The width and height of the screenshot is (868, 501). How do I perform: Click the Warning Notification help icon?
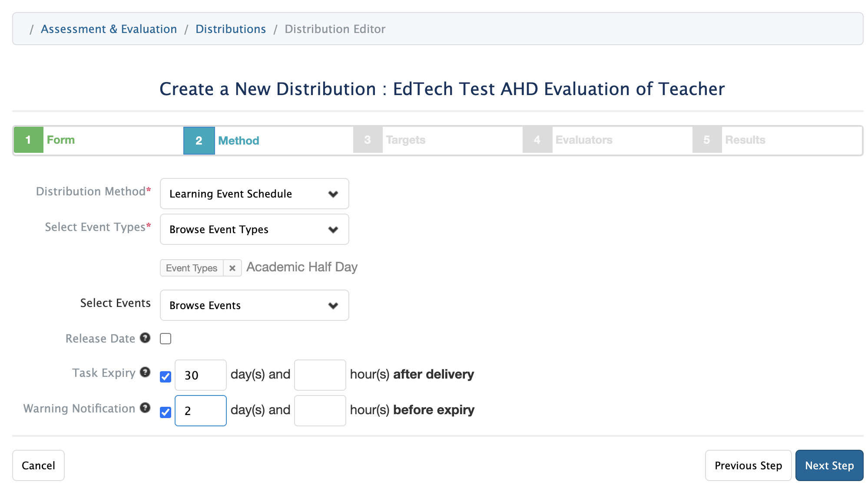pos(145,408)
